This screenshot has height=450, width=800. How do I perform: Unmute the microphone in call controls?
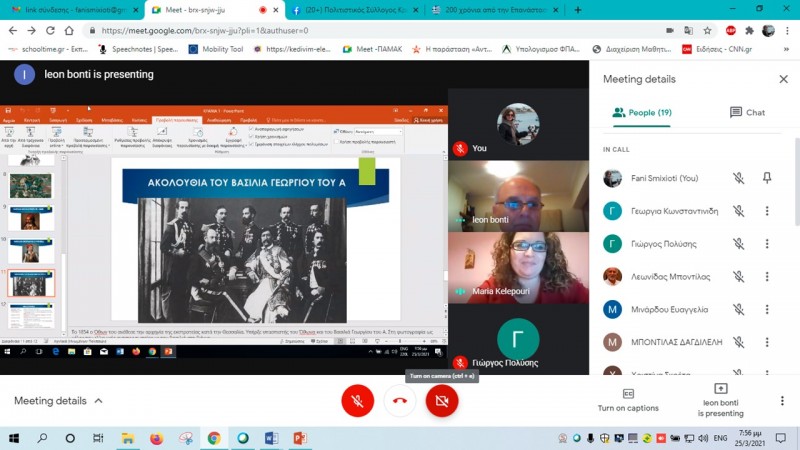(357, 401)
